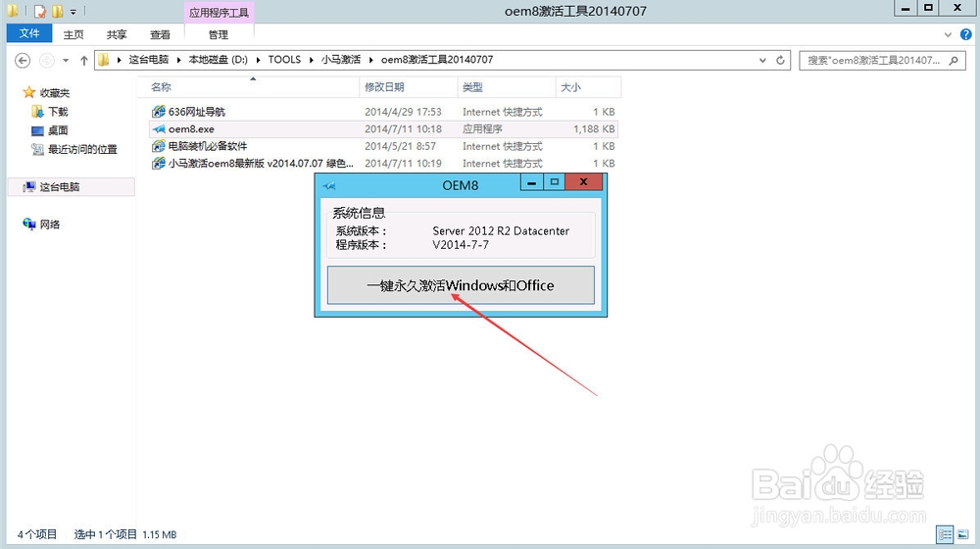Switch to details view icon in status bar
The height and width of the screenshot is (549, 980).
click(945, 534)
